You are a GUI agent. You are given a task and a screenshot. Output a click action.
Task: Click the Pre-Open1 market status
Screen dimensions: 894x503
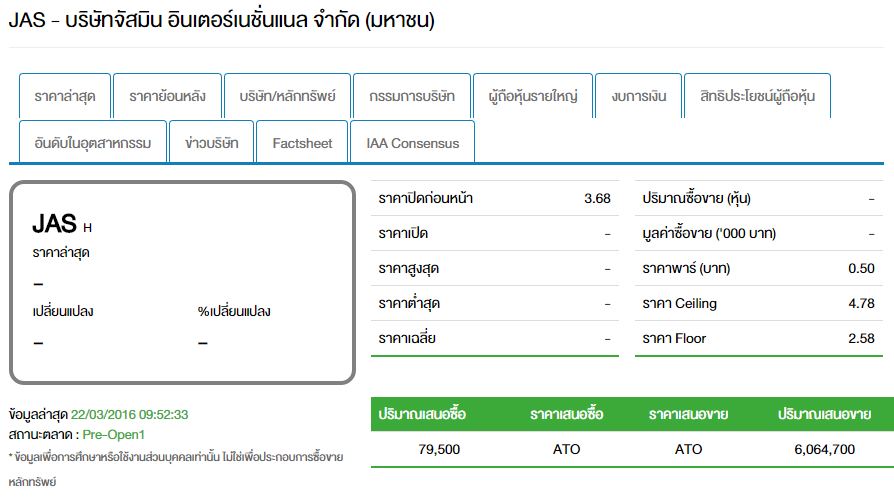click(x=113, y=435)
